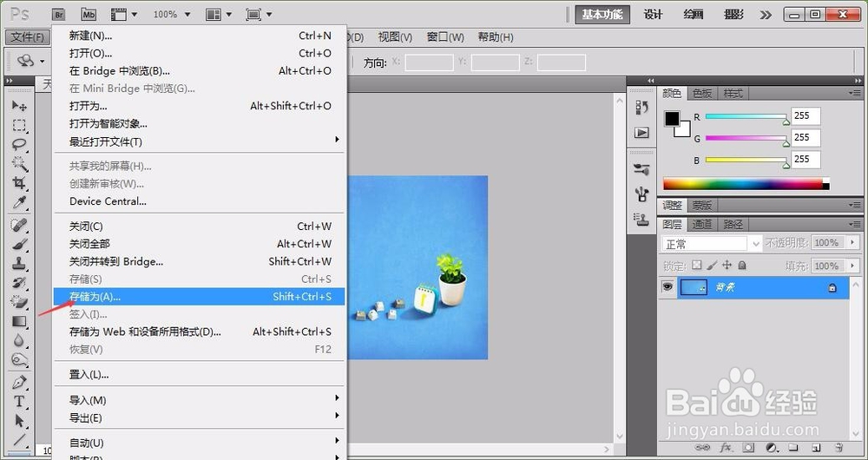Select the Quick Selection tool
Screen dimensions: 868x460
coord(19,164)
